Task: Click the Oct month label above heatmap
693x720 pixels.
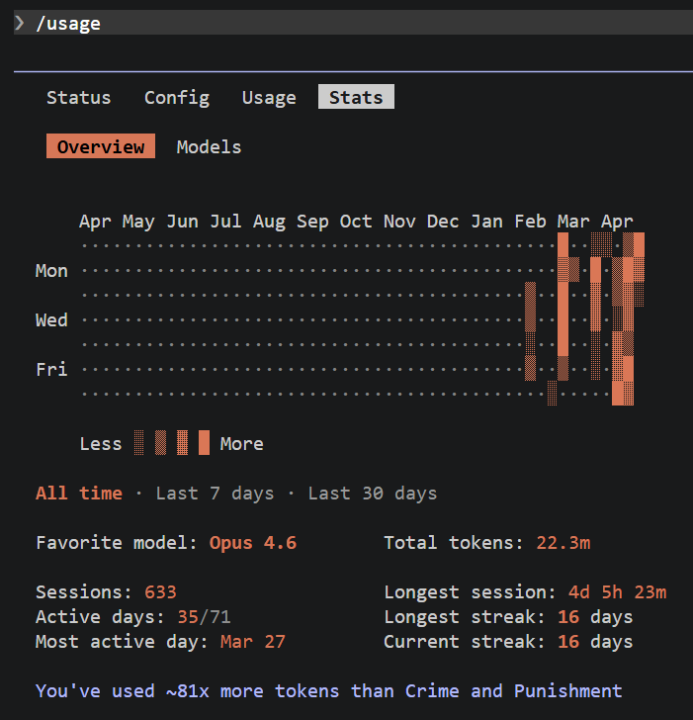Action: [356, 222]
